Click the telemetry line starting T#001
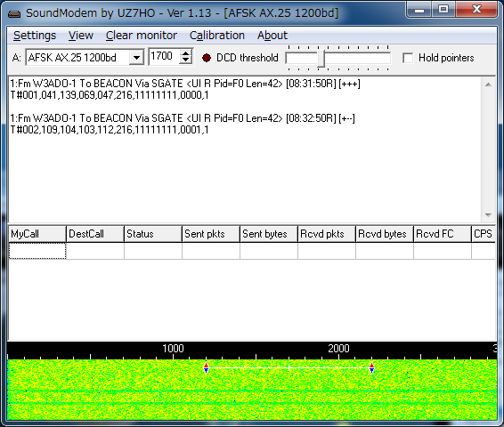Image resolution: width=504 pixels, height=427 pixels. pos(110,95)
